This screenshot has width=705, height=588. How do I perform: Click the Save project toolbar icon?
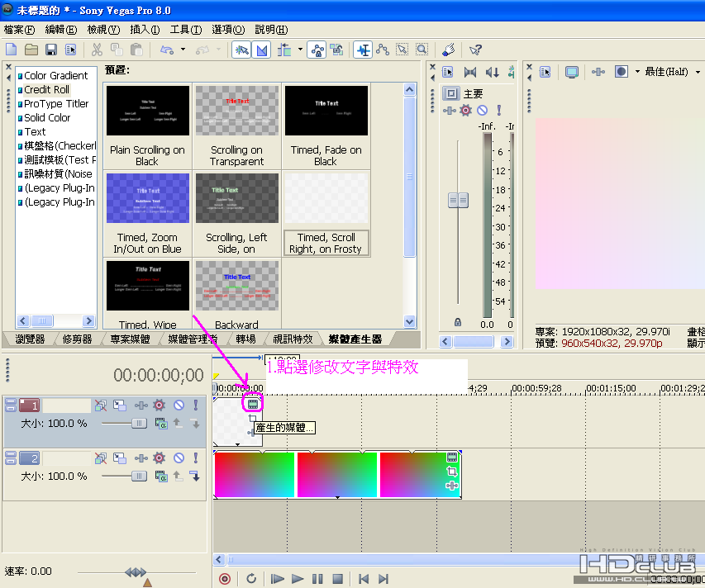pos(51,50)
